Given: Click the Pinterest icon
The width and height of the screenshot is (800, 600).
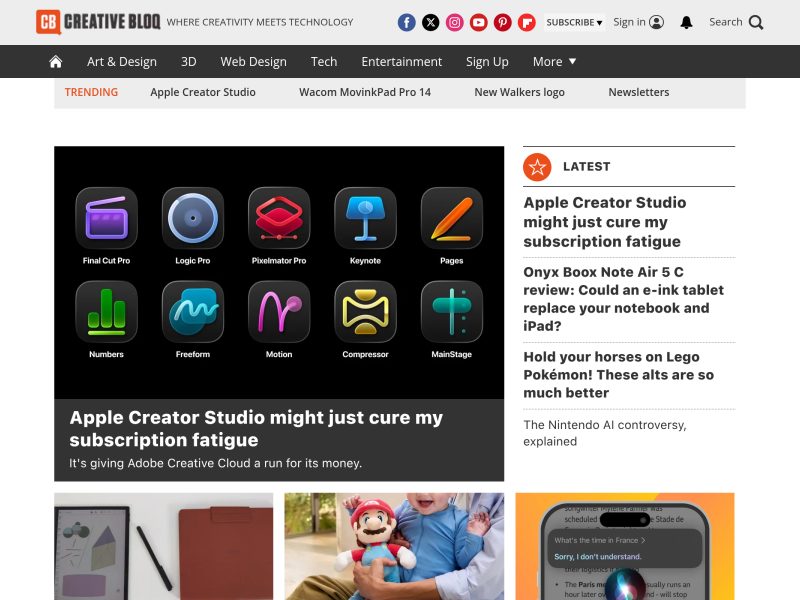Looking at the screenshot, I should (503, 22).
